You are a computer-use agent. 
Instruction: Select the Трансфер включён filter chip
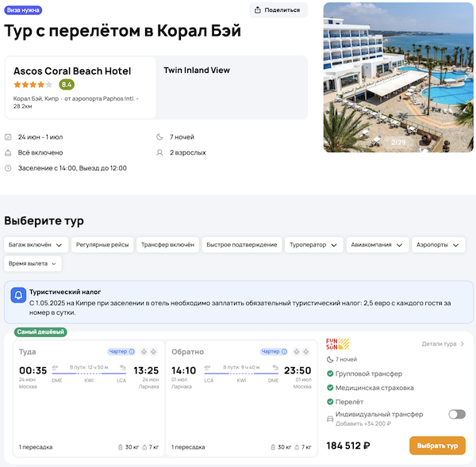tap(167, 245)
